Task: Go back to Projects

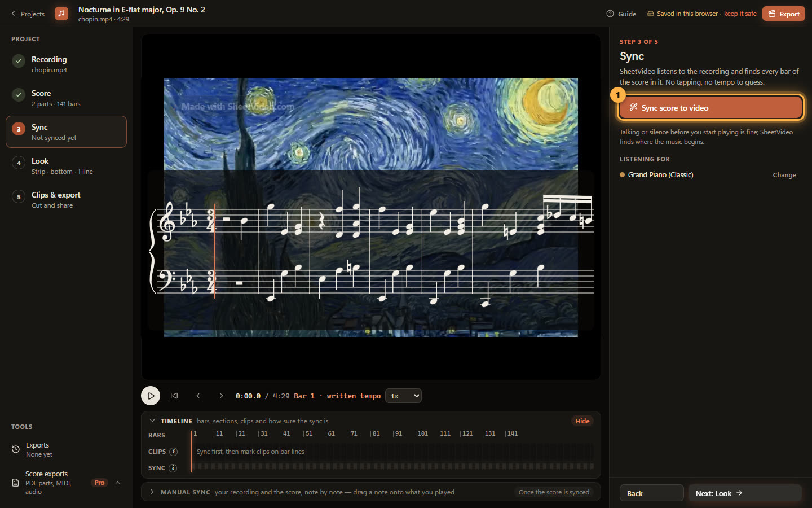Action: [x=28, y=14]
